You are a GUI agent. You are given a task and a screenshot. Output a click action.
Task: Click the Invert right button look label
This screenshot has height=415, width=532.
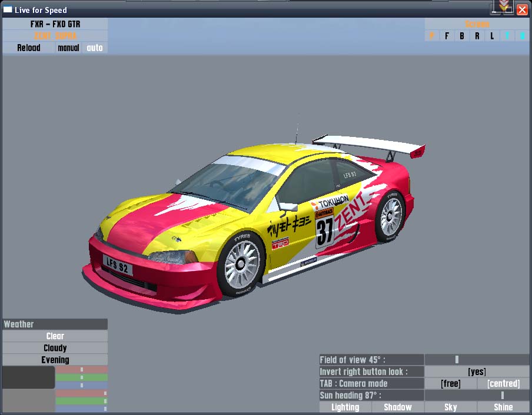point(371,372)
